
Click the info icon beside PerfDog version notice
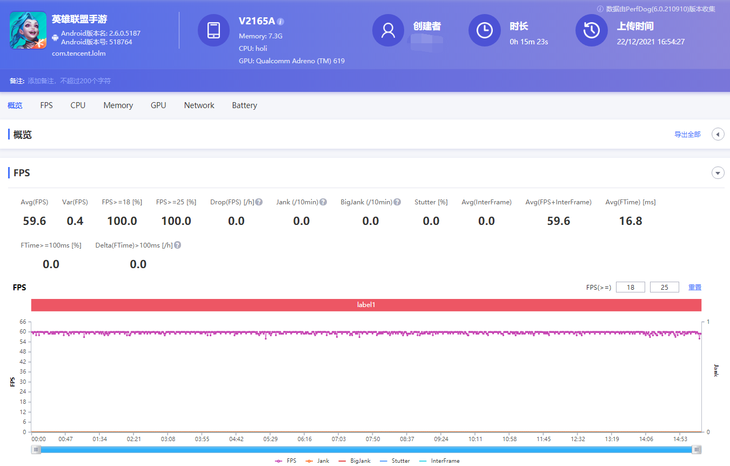[600, 9]
